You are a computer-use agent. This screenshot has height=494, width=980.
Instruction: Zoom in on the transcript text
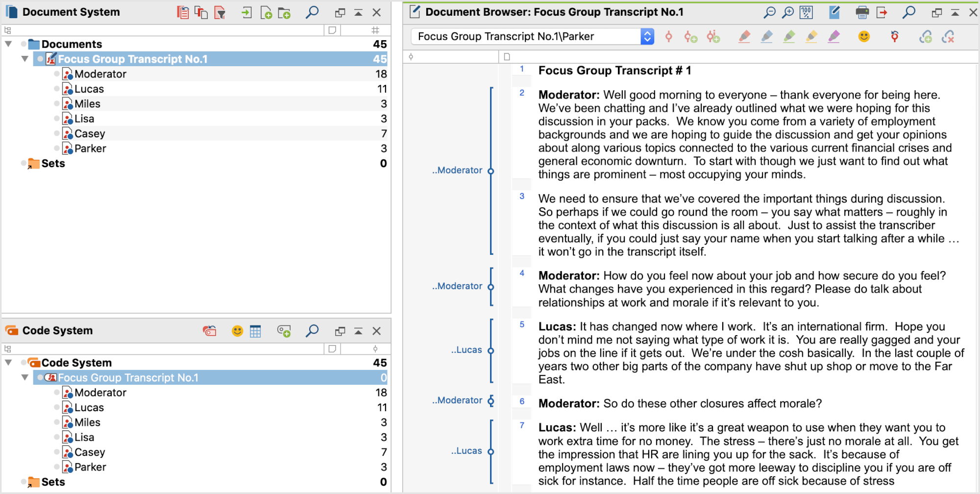pyautogui.click(x=788, y=12)
